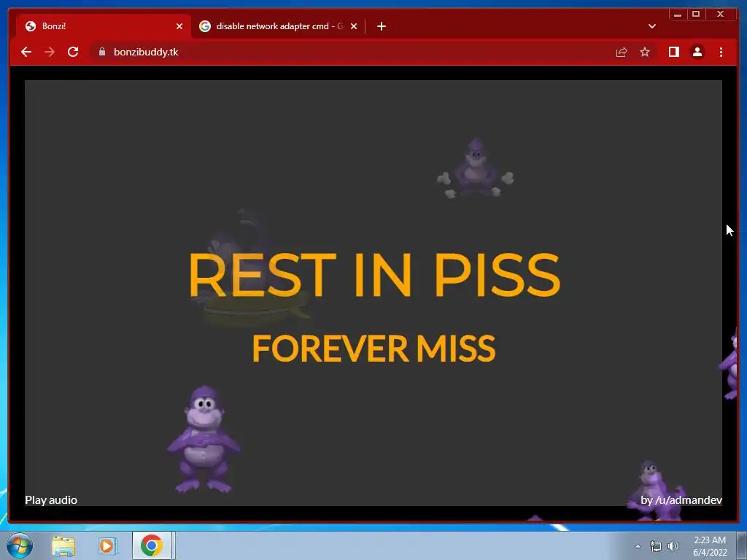The image size is (747, 560).
Task: Open Windows Explorer from the taskbar
Action: point(63,545)
